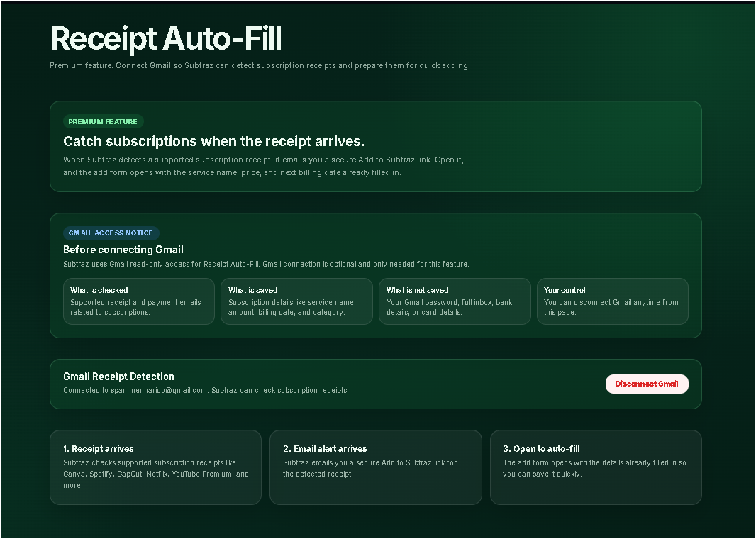
Task: Click the connected email spammer.narido@gmail.com text
Action: click(x=159, y=390)
